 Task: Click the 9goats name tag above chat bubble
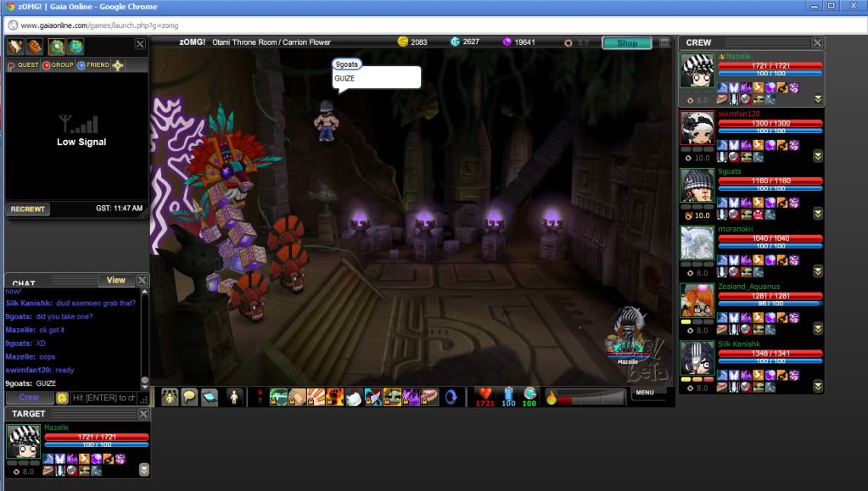pos(346,64)
